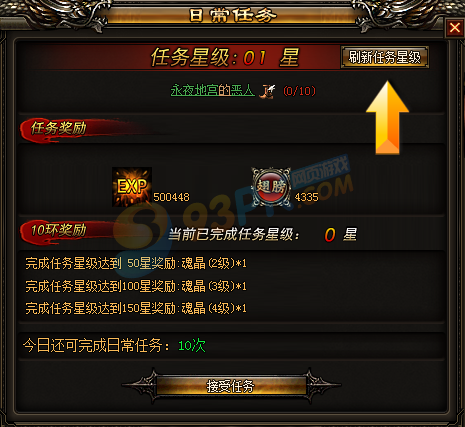Click the yellow upward arrow indicator
Viewport: 465px width, 427px height.
(387, 117)
